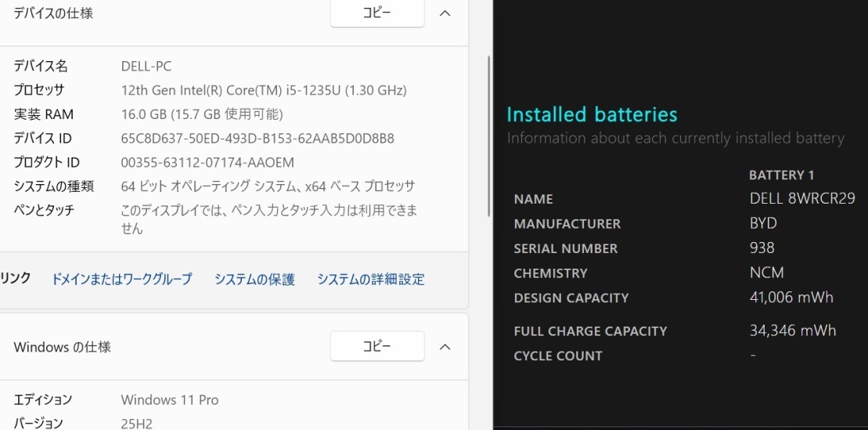
Task: Select battery name DELL 8WRCR29
Action: 802,198
